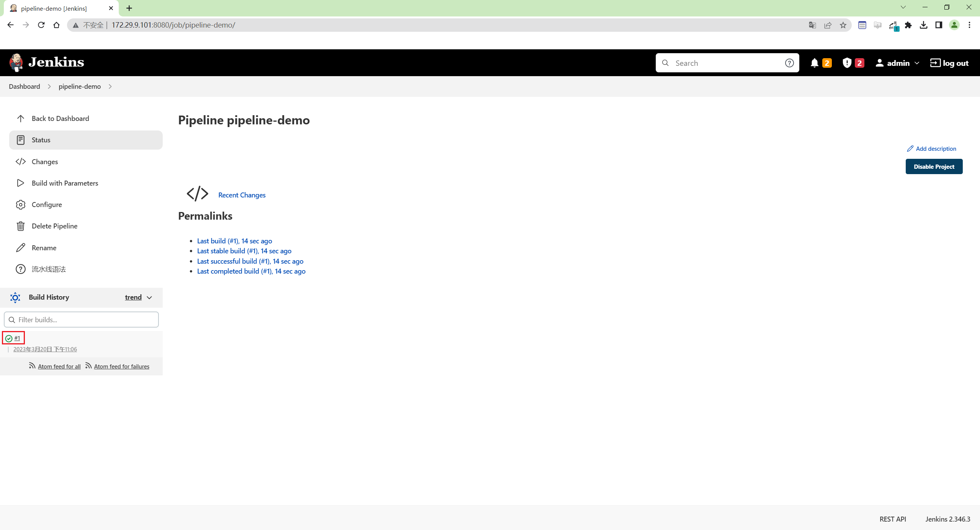Image resolution: width=980 pixels, height=530 pixels.
Task: Go to Dashboard breadcrumb
Action: coord(24,86)
